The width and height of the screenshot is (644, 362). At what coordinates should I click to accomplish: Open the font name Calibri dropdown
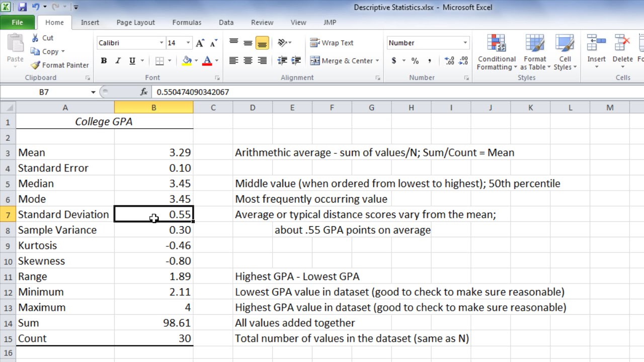coord(162,43)
